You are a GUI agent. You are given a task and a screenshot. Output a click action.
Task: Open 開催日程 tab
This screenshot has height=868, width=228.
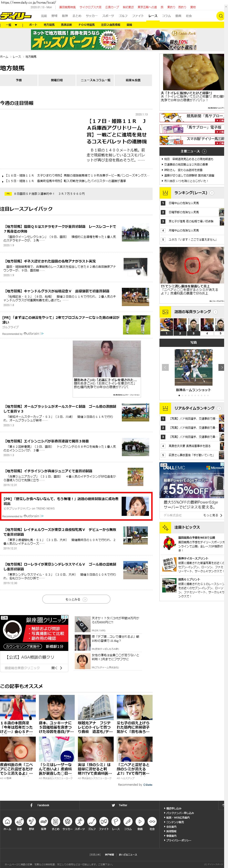tap(57, 80)
